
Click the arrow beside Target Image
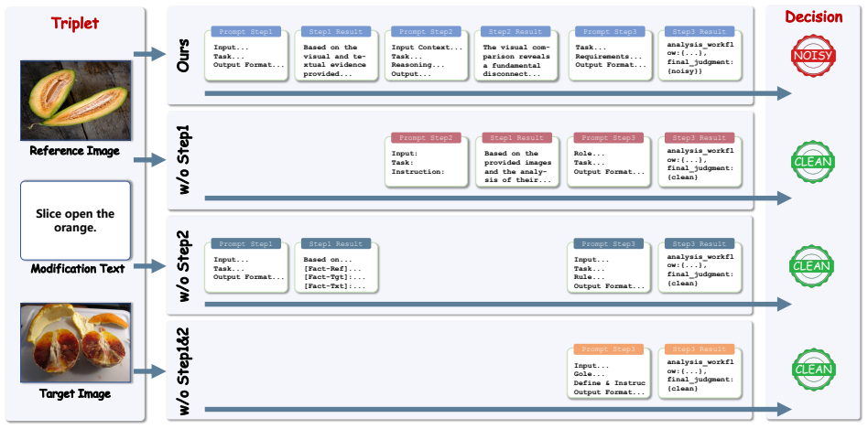(x=150, y=371)
